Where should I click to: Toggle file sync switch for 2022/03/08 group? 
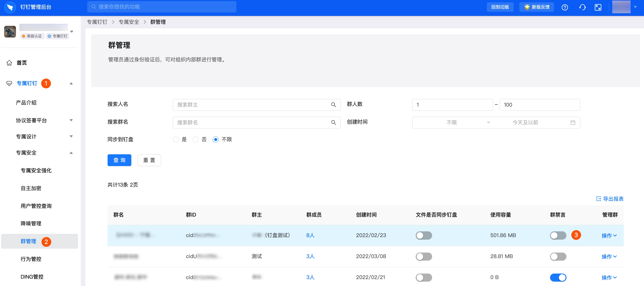424,256
